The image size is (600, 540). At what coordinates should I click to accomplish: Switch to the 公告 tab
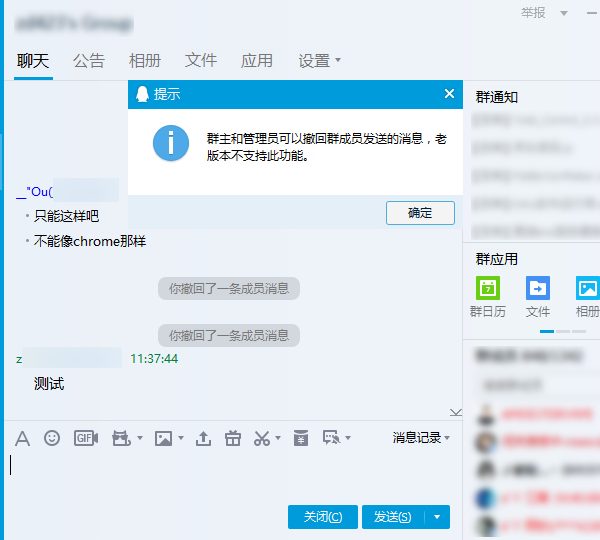pos(89,61)
